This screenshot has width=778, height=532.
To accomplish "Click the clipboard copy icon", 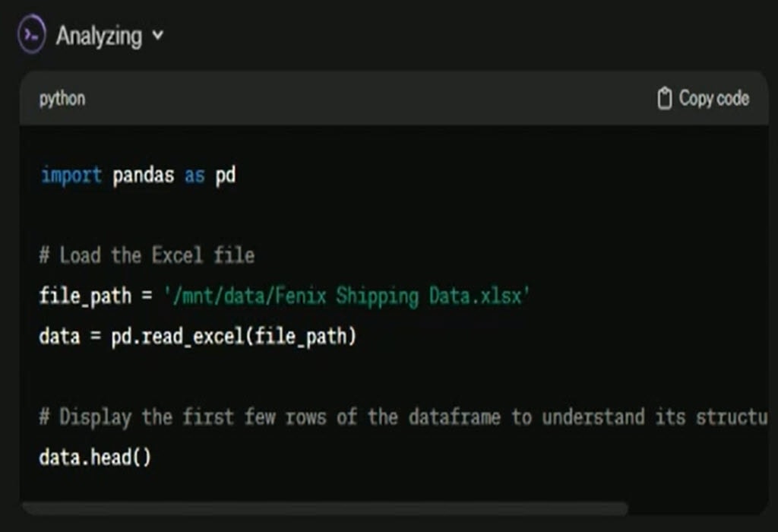I will pos(665,99).
